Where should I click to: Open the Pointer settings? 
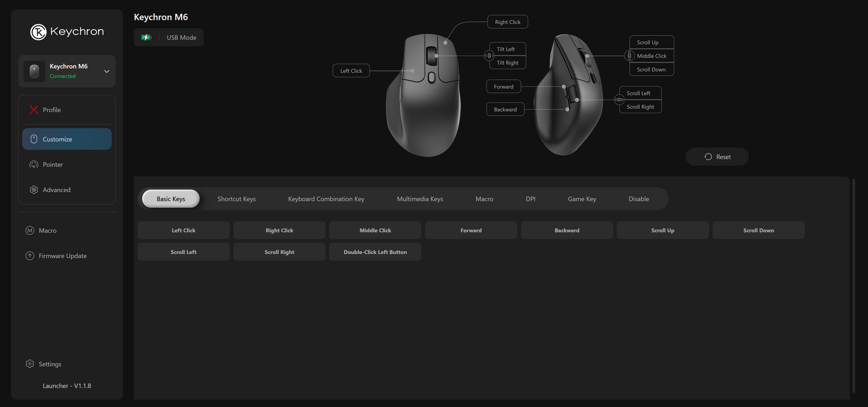(x=67, y=165)
